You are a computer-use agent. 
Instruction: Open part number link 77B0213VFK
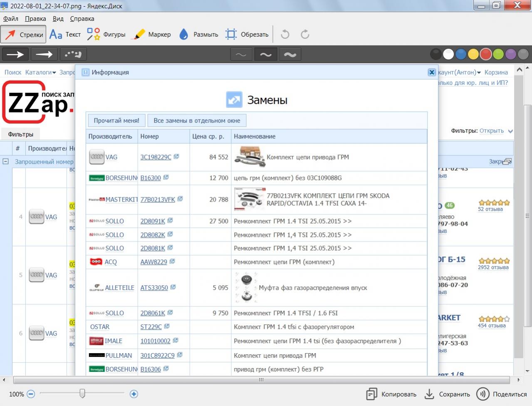point(158,199)
